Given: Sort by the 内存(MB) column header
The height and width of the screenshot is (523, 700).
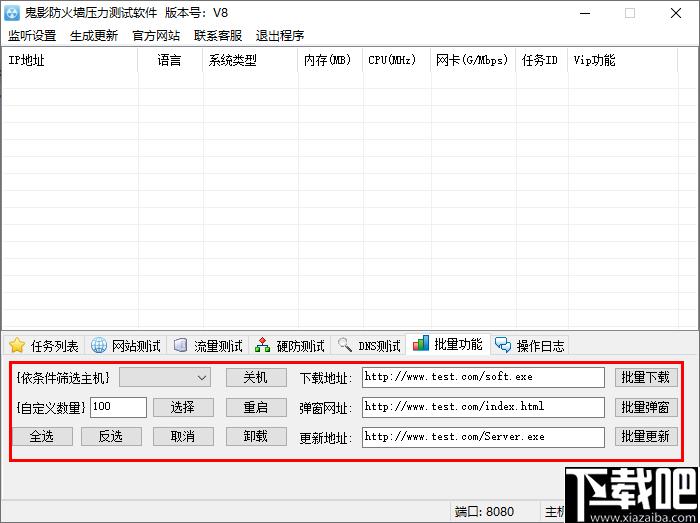Looking at the screenshot, I should [x=330, y=60].
